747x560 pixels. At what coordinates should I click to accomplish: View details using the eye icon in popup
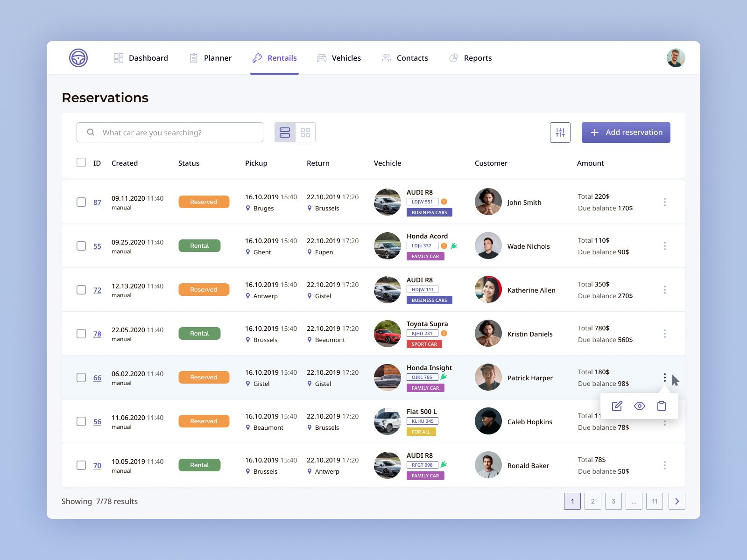coord(639,406)
